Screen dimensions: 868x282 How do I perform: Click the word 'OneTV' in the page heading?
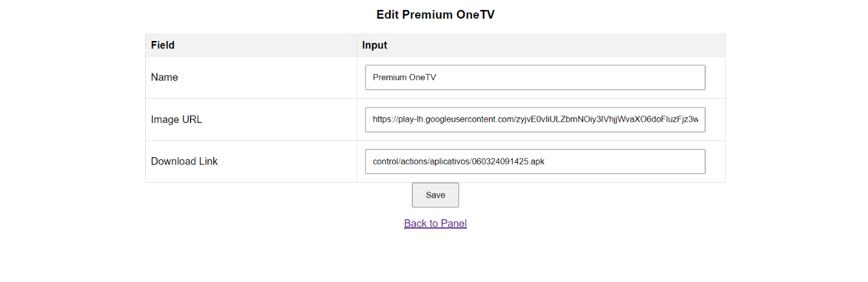pos(475,14)
